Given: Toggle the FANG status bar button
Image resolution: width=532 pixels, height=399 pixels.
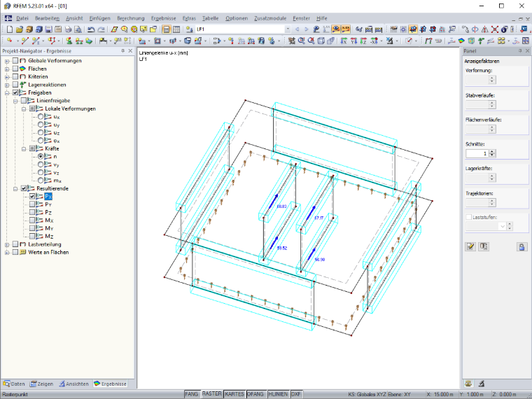Looking at the screenshot, I should tap(191, 394).
